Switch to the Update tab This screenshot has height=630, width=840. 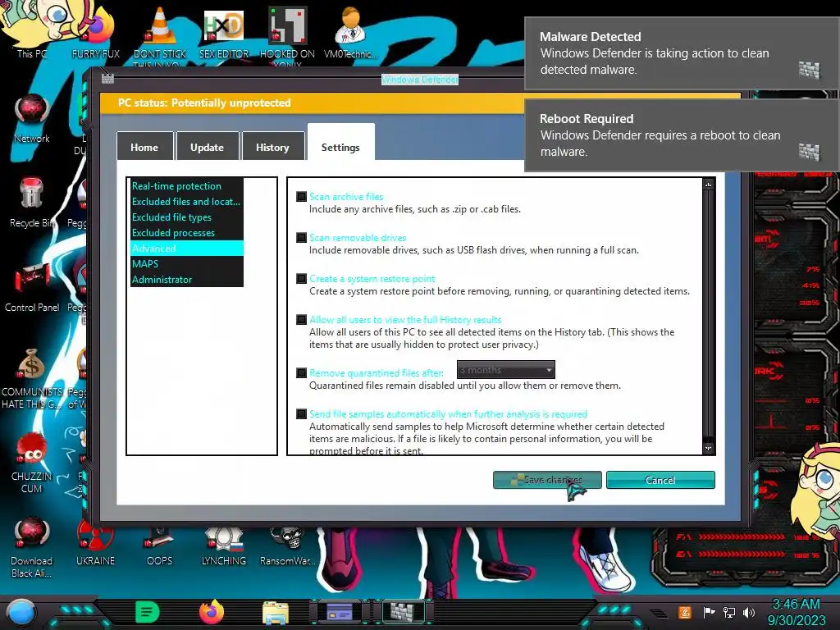[x=208, y=146]
